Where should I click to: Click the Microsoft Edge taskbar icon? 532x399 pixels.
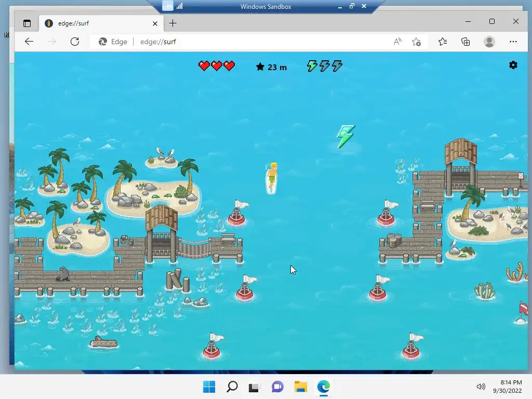(323, 387)
